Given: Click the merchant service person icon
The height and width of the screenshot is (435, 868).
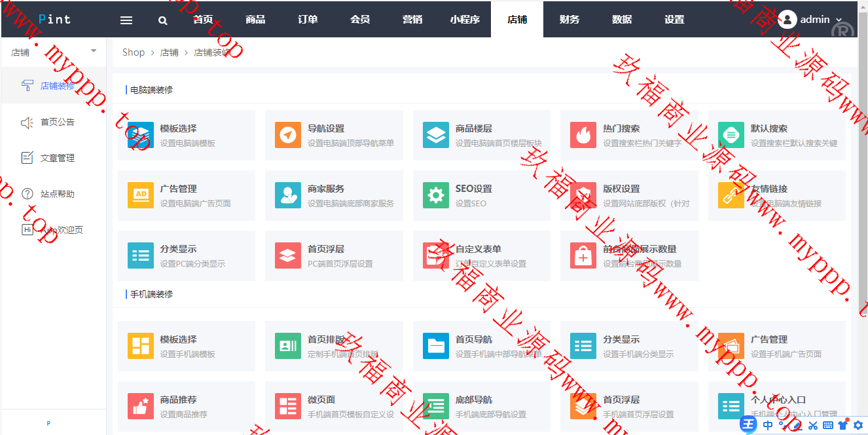Looking at the screenshot, I should click(288, 195).
